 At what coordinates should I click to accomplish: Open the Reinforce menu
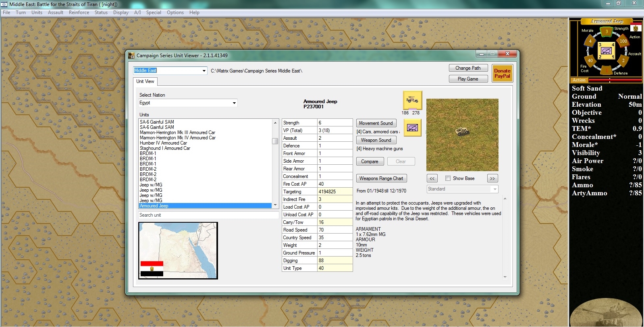[79, 12]
